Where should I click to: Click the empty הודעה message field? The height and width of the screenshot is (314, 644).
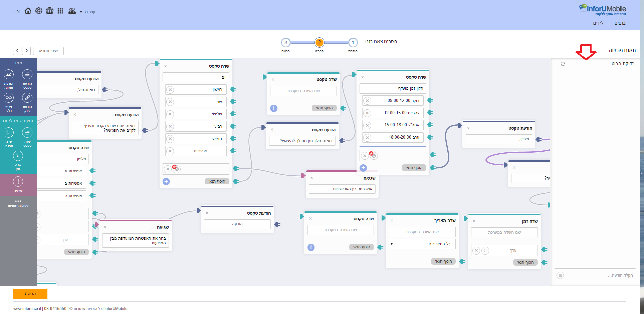[237, 224]
